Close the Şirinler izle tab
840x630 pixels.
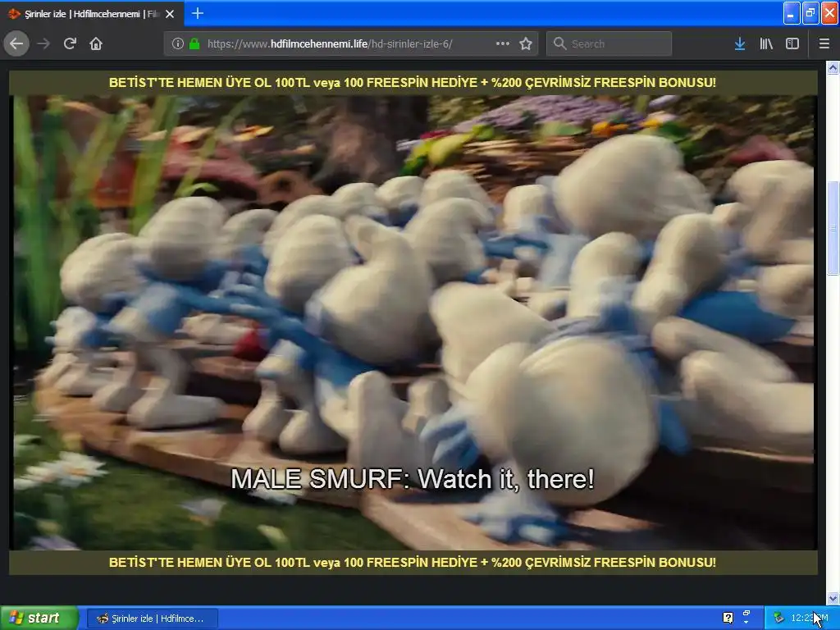170,14
